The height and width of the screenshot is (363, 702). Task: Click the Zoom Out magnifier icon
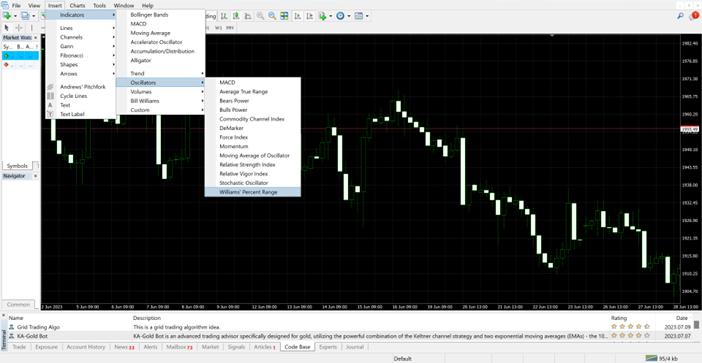point(272,16)
